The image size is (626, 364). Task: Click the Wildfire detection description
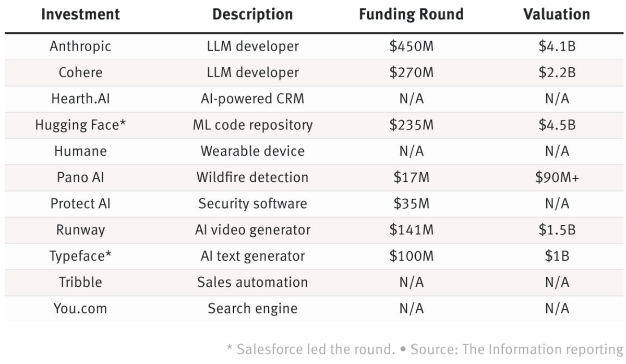click(252, 177)
